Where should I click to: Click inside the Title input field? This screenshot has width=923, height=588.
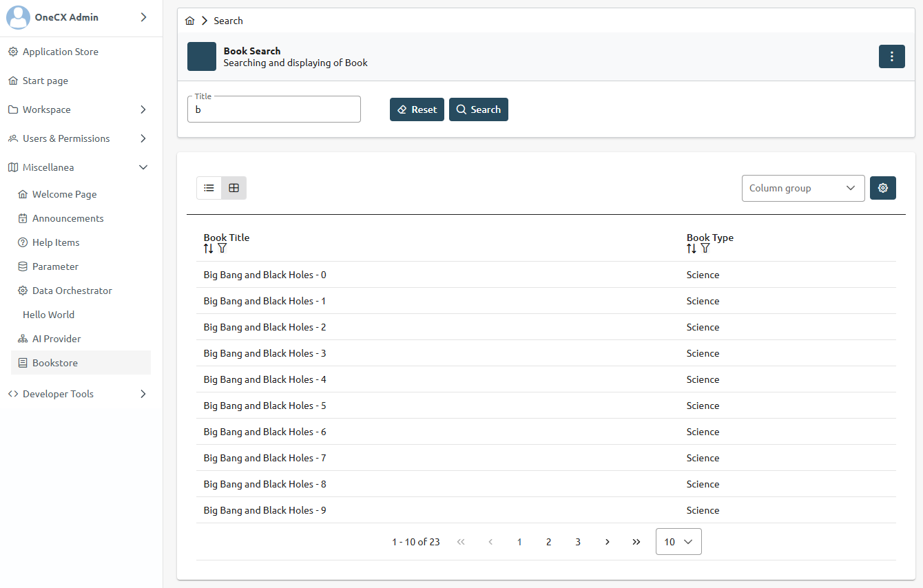pos(273,109)
